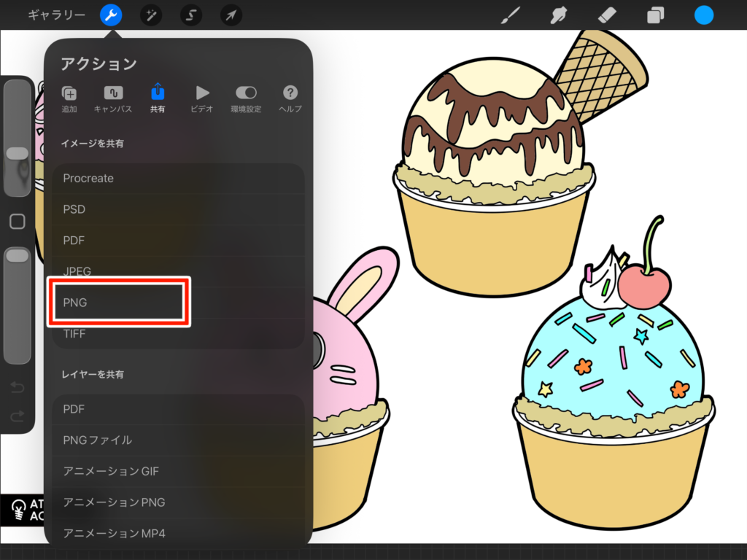Open the Layers panel icon
This screenshot has height=560, width=747.
coord(655,15)
